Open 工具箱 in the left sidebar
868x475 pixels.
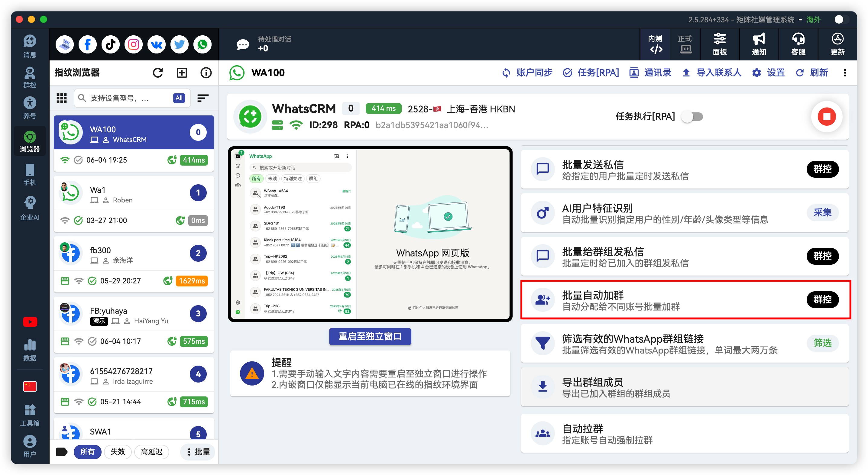(30, 415)
